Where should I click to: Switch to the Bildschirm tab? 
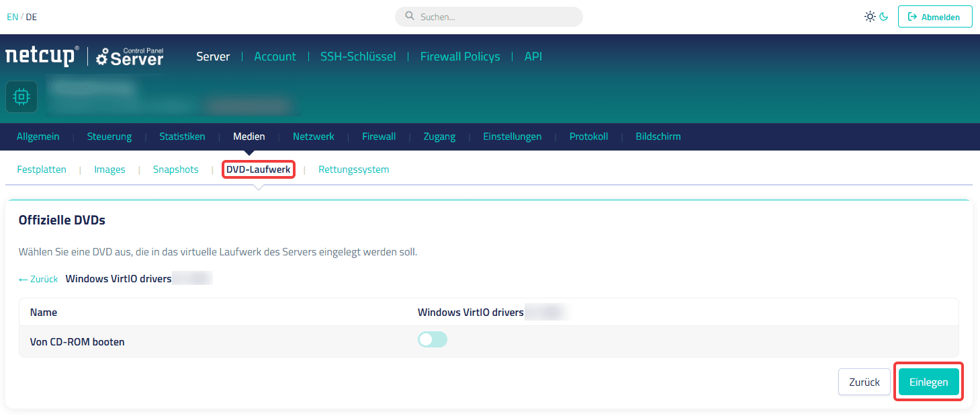[658, 136]
